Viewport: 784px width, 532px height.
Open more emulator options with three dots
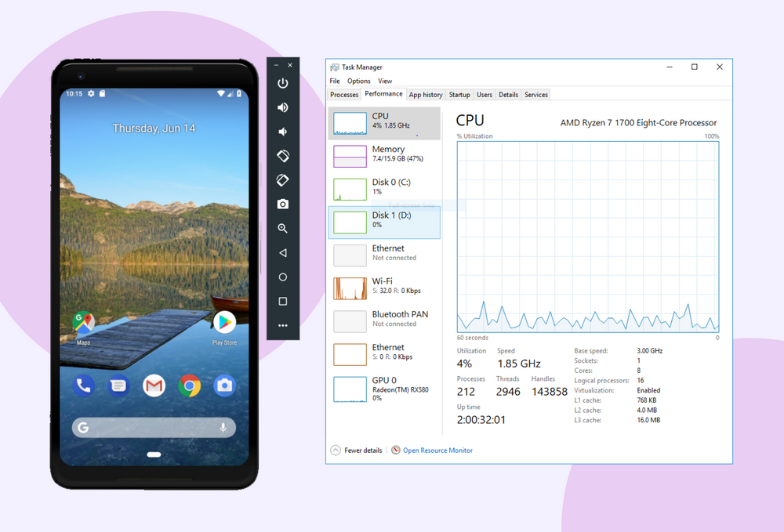tap(282, 325)
